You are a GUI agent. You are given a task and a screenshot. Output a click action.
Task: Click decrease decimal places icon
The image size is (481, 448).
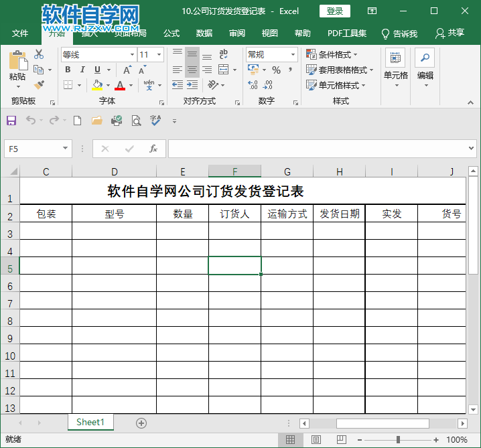[268, 84]
